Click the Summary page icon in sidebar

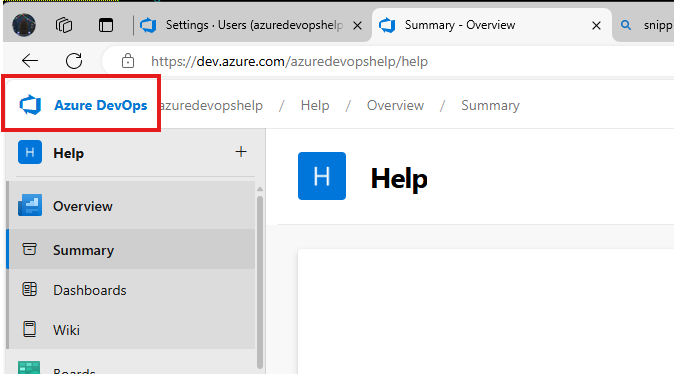tap(29, 249)
